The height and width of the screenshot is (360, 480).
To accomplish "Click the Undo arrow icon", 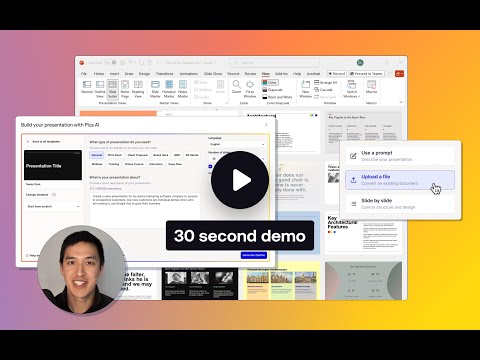I will tap(131, 62).
